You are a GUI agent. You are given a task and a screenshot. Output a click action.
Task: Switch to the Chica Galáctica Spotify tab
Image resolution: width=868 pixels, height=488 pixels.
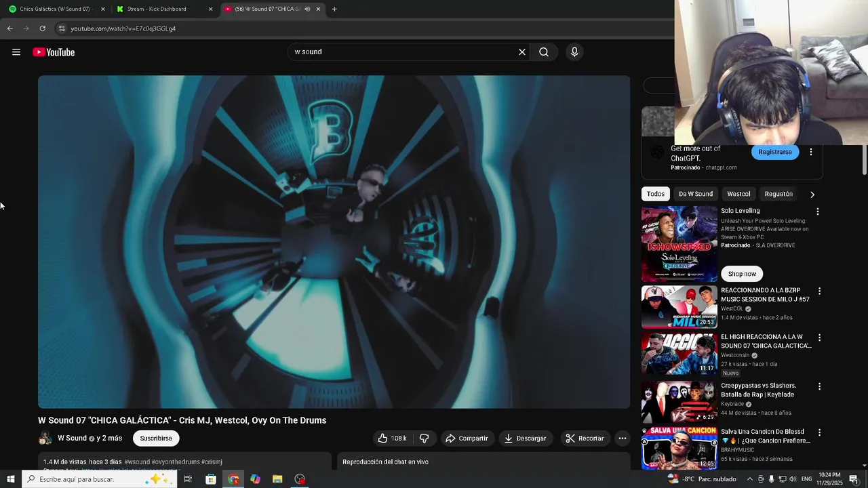point(54,9)
